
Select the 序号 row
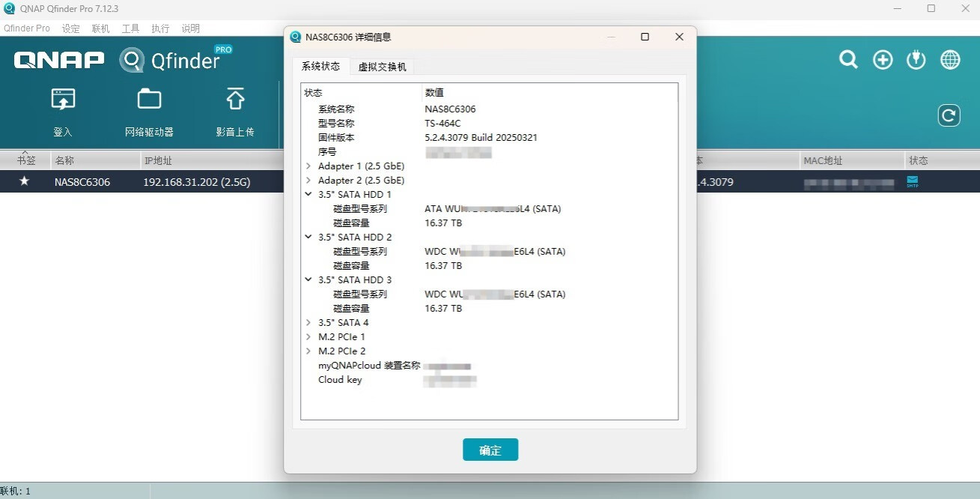[490, 152]
